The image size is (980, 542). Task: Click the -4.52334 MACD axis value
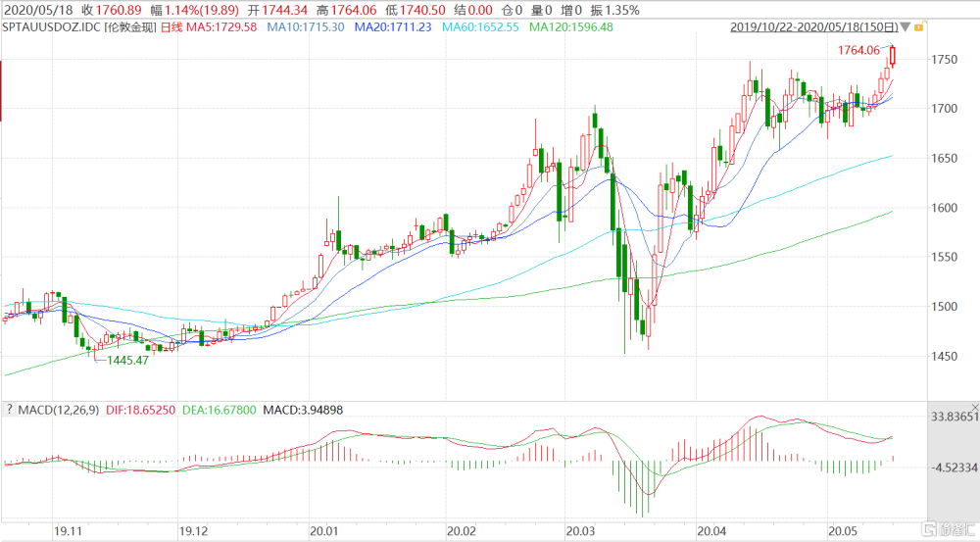(x=955, y=467)
